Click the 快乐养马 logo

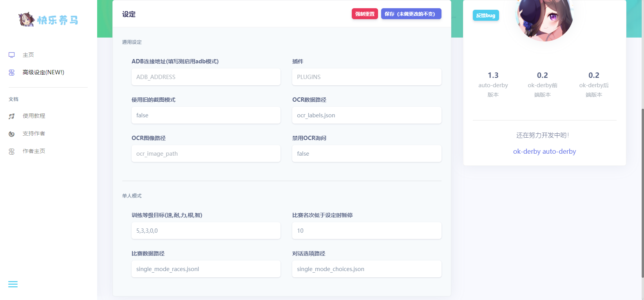[48, 20]
